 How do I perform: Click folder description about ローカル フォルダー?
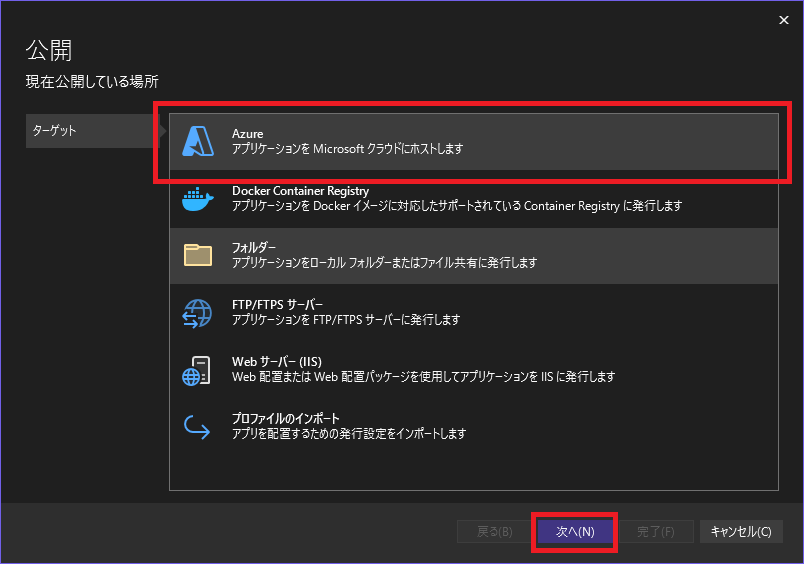(x=385, y=263)
